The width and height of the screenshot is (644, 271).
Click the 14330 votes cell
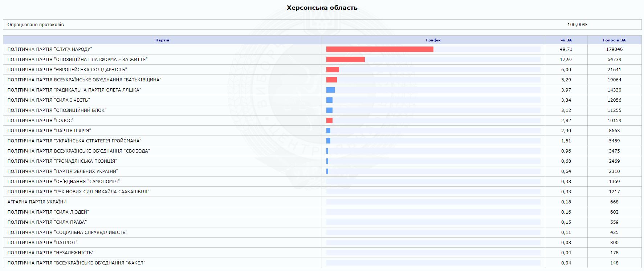[x=614, y=90]
